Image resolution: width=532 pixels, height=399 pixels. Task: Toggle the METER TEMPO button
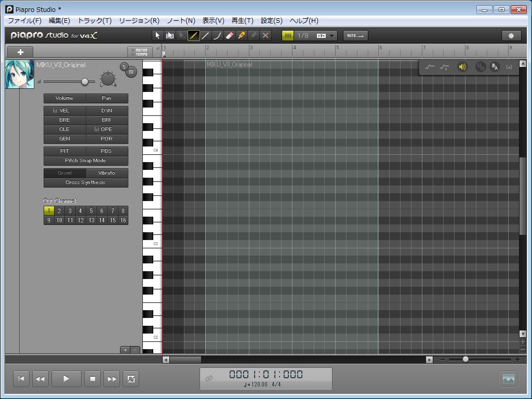(x=140, y=52)
